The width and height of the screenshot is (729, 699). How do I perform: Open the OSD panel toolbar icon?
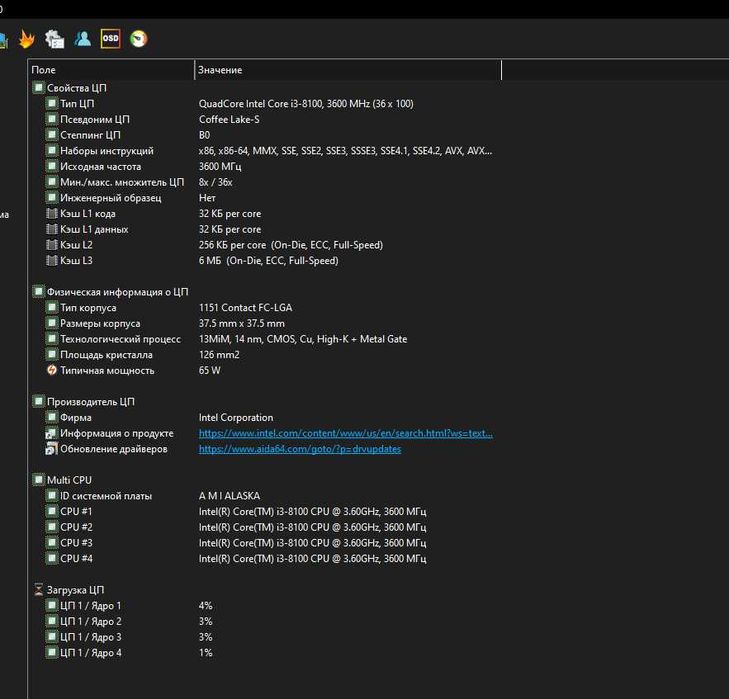click(x=111, y=39)
